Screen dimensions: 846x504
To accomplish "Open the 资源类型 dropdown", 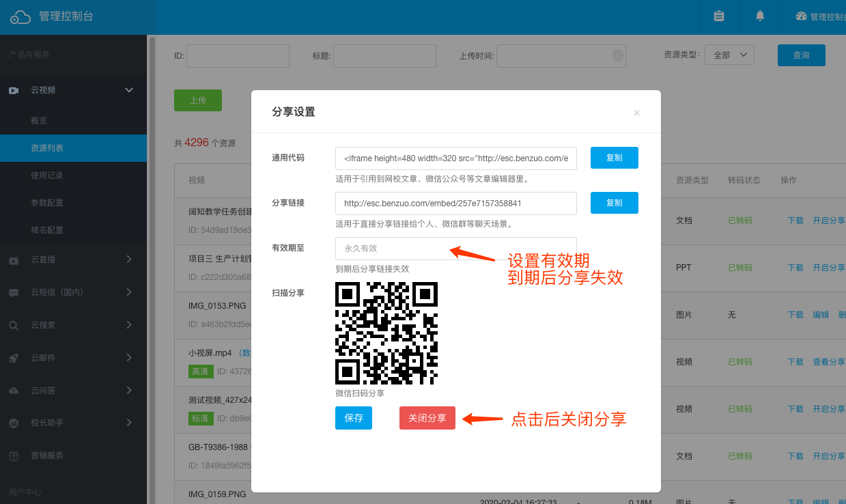I will coord(729,55).
